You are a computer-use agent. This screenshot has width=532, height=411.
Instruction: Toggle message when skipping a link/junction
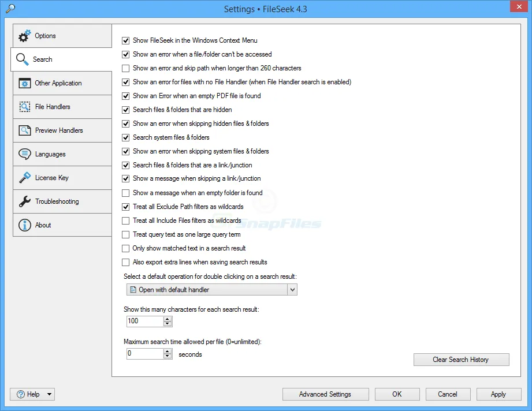pyautogui.click(x=125, y=179)
